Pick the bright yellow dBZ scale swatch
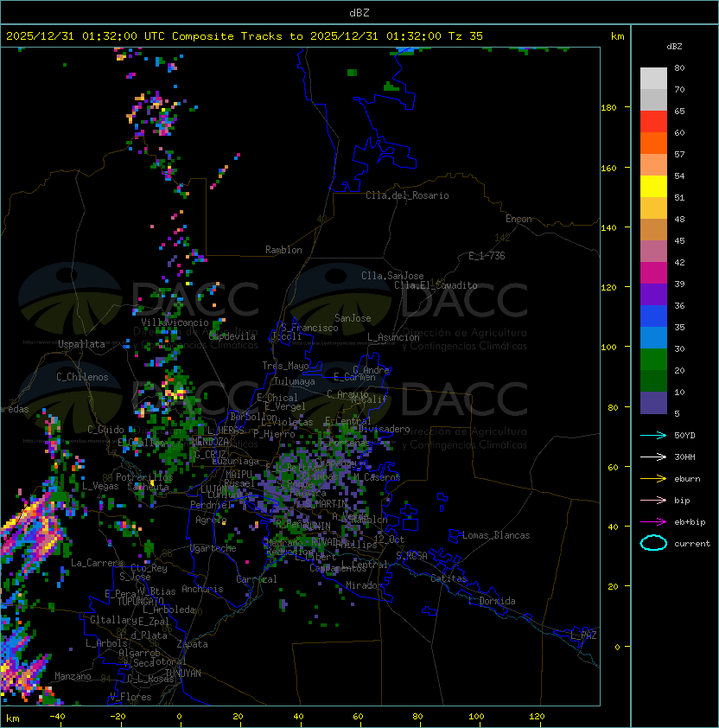 653,187
